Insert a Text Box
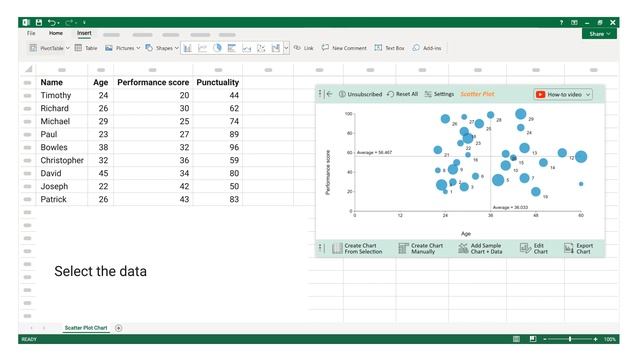 tap(389, 48)
